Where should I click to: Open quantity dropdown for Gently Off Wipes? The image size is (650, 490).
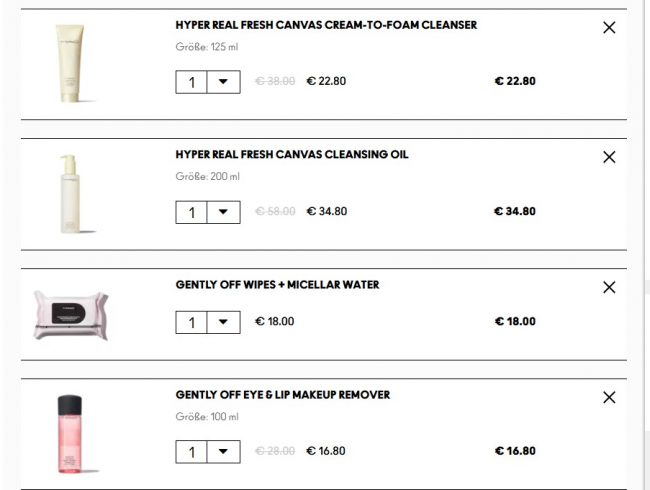click(x=224, y=322)
